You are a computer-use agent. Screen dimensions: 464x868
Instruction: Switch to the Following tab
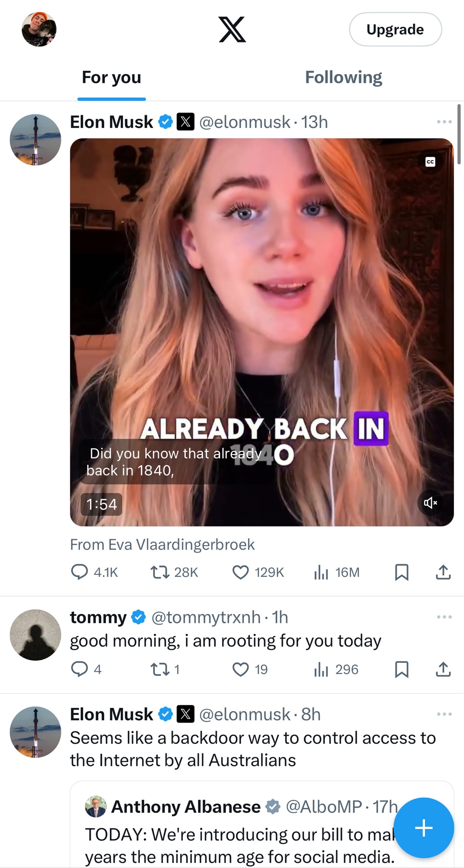click(x=343, y=78)
